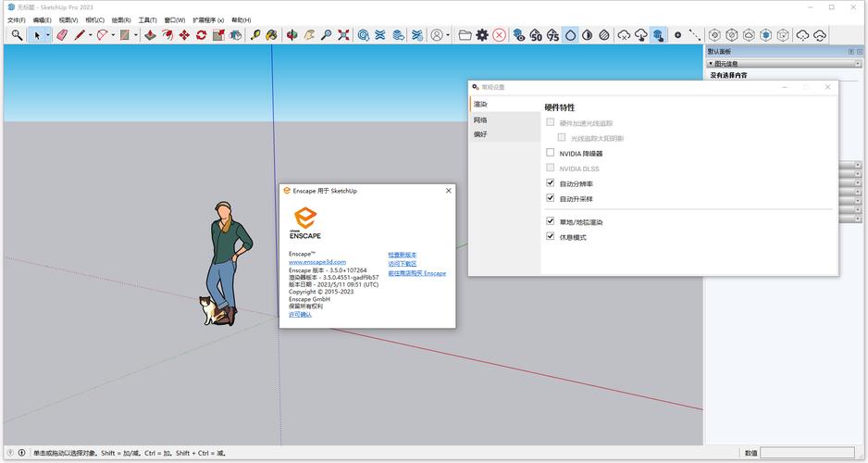
Task: Activate the Offset tool
Action: 167,35
